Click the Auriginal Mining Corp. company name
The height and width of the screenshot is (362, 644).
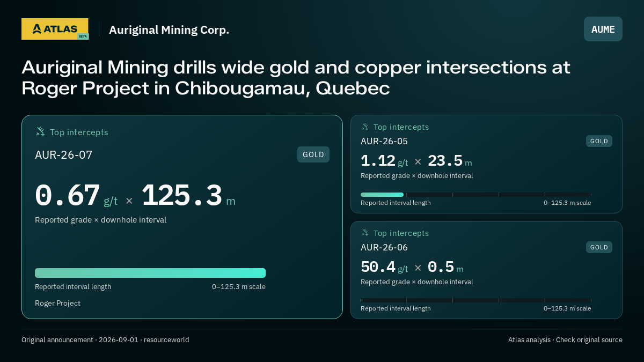pyautogui.click(x=169, y=29)
